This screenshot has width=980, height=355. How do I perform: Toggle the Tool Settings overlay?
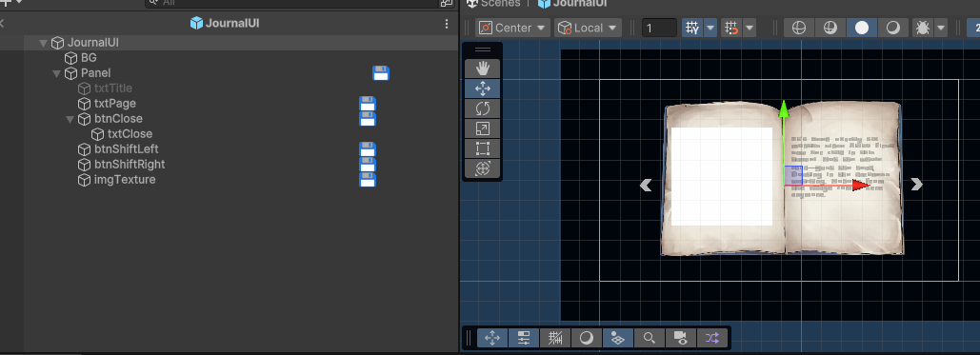coord(524,338)
